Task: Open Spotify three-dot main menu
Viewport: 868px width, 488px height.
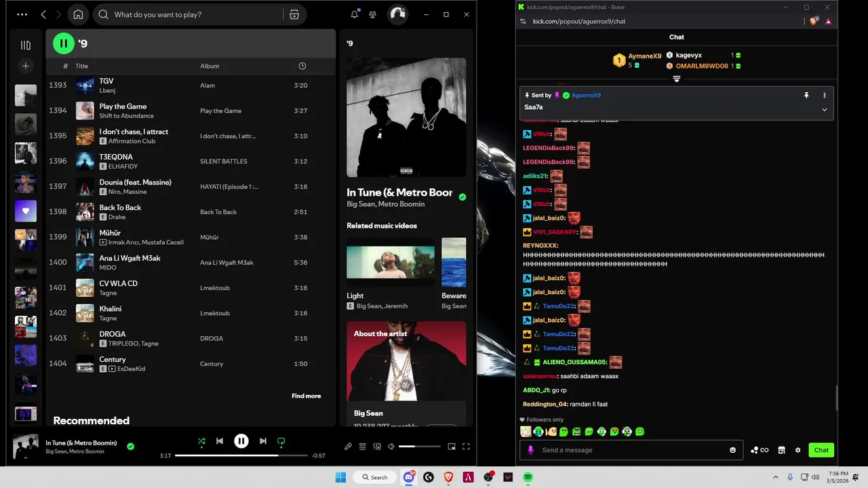Action: pos(22,14)
